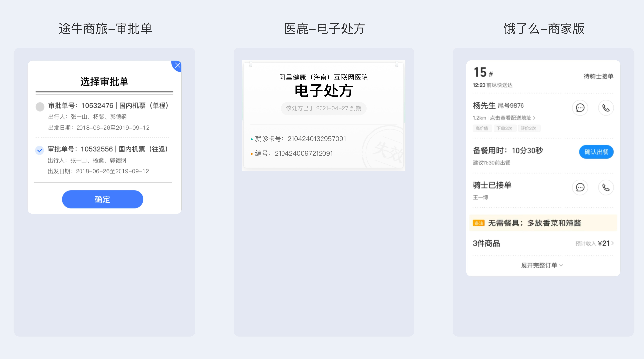Click the 该处方已于 2021-04-27 到期 pill
This screenshot has height=359, width=644.
(x=323, y=108)
